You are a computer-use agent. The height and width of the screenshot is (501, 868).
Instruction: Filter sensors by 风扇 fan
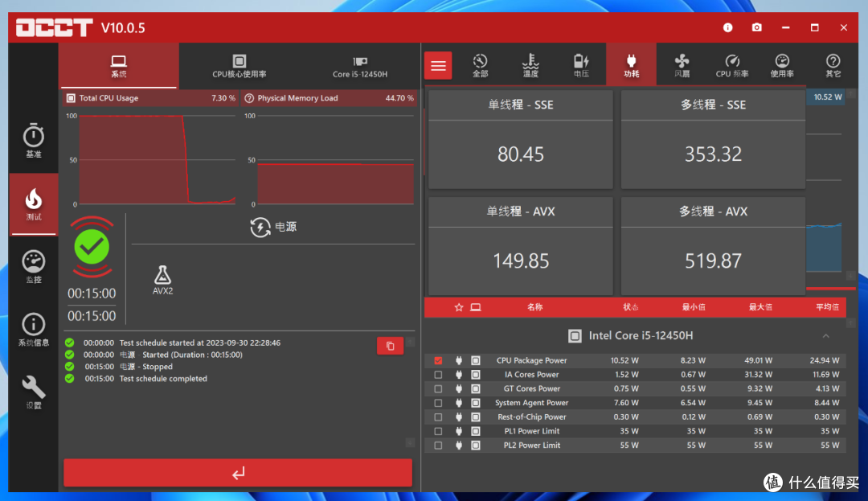[x=682, y=65]
